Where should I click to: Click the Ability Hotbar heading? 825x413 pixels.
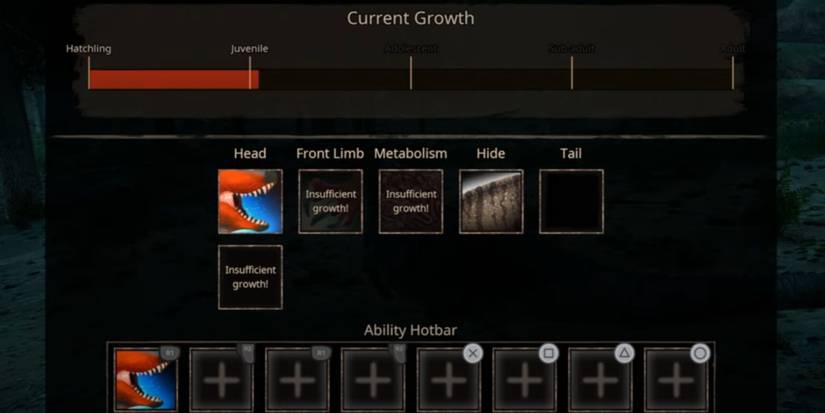(410, 330)
